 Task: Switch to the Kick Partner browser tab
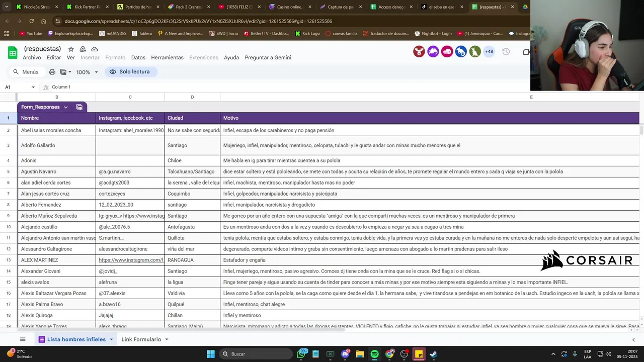point(88,7)
